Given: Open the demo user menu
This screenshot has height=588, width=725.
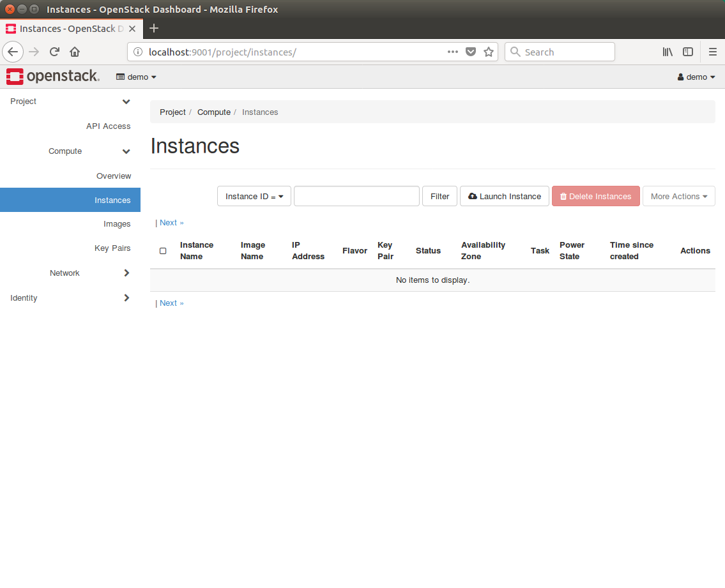Looking at the screenshot, I should [x=696, y=77].
